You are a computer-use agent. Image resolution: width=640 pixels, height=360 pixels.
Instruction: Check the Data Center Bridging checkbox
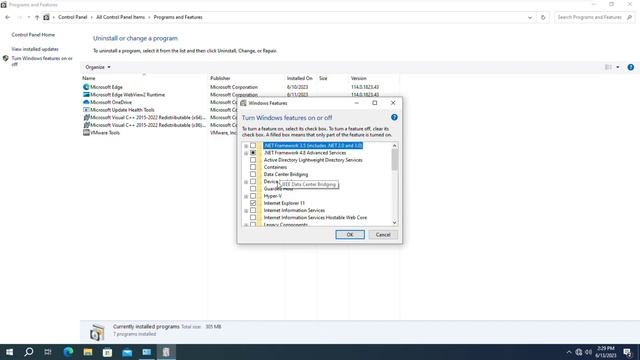(x=253, y=174)
